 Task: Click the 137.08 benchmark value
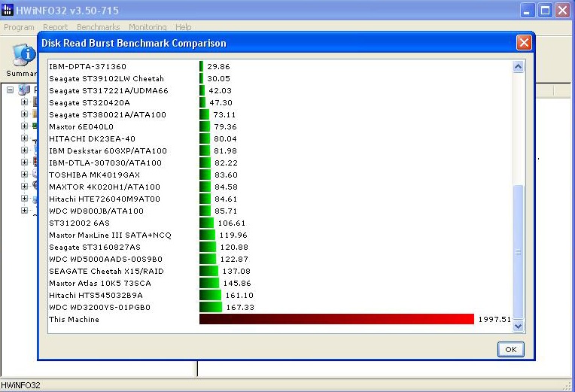[236, 272]
